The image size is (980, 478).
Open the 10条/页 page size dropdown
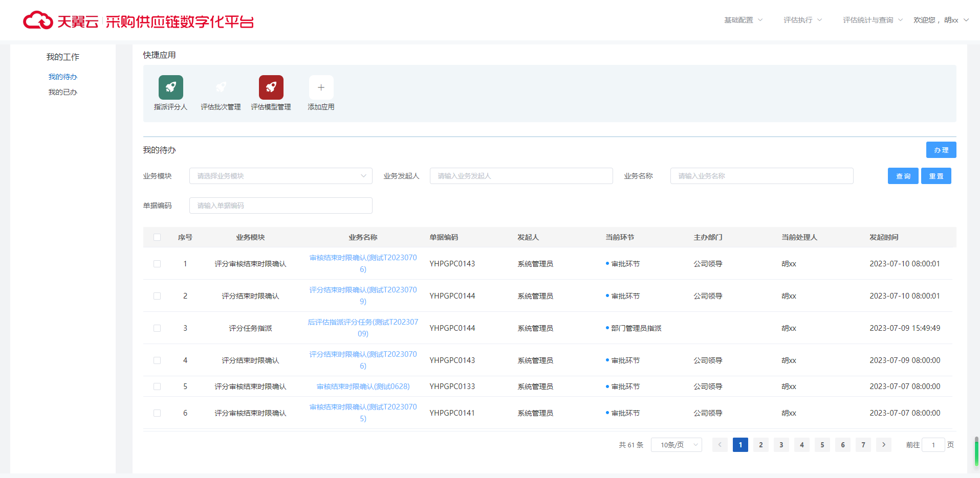point(676,445)
